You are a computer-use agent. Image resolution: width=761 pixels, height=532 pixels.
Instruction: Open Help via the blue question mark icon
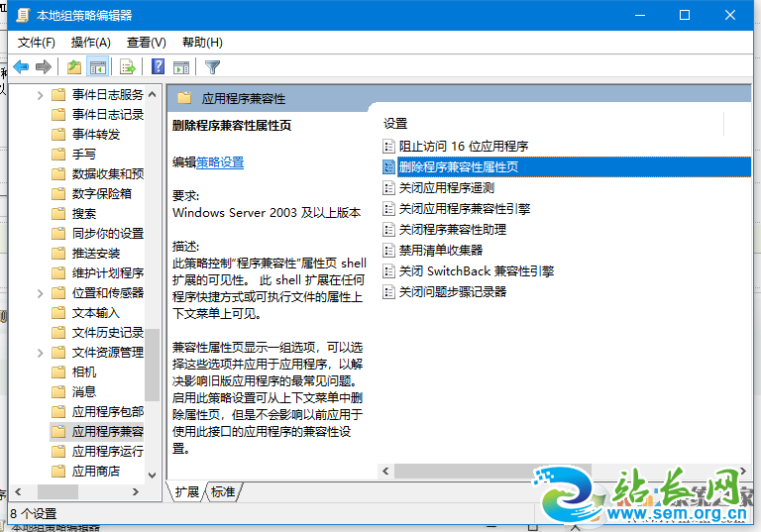pos(158,67)
